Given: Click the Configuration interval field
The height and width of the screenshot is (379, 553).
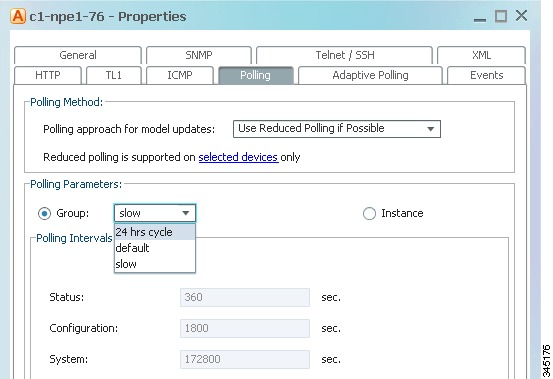Looking at the screenshot, I should [x=245, y=328].
